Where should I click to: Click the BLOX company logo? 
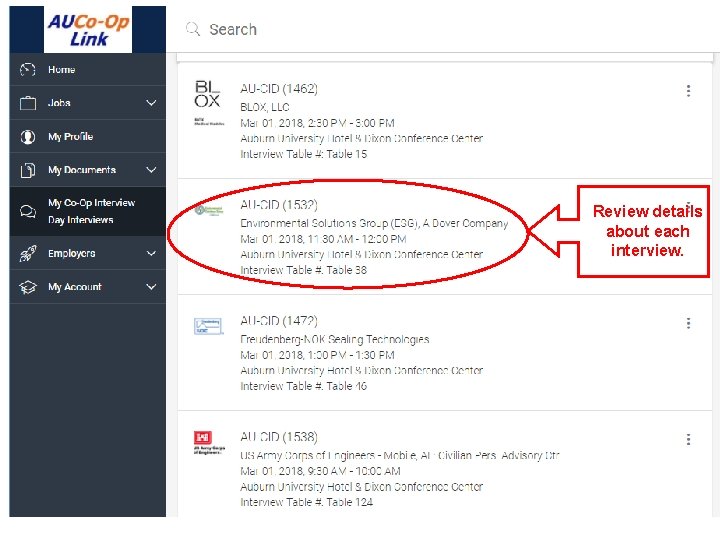(x=208, y=102)
